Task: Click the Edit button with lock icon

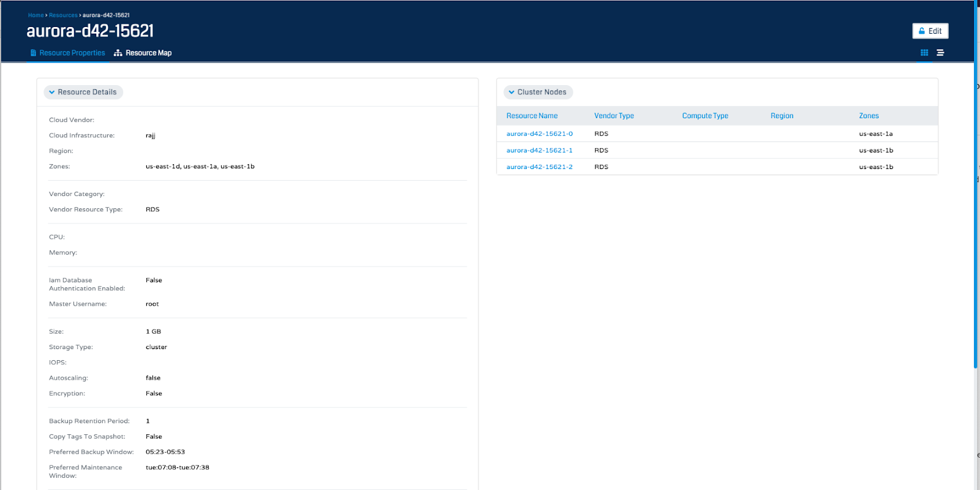Action: tap(930, 31)
